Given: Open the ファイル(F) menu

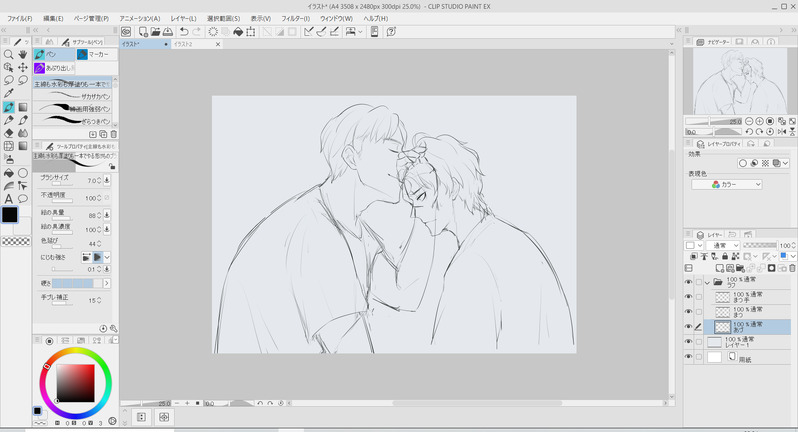Looking at the screenshot, I should tap(20, 18).
